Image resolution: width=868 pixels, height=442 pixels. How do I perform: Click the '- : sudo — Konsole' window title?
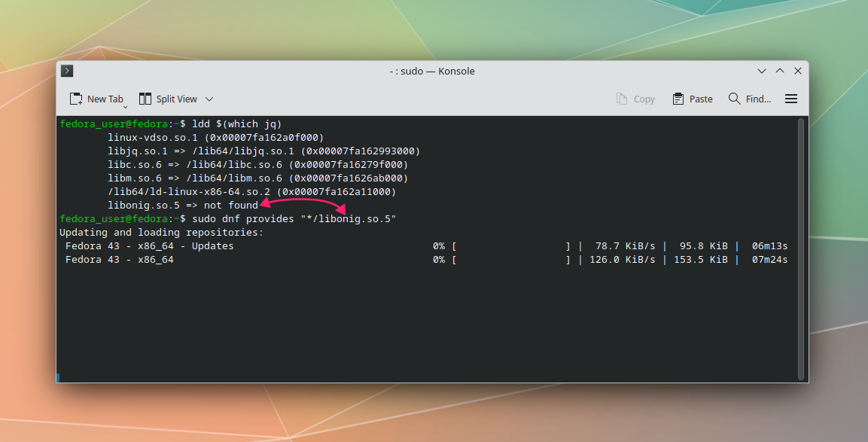click(x=432, y=71)
